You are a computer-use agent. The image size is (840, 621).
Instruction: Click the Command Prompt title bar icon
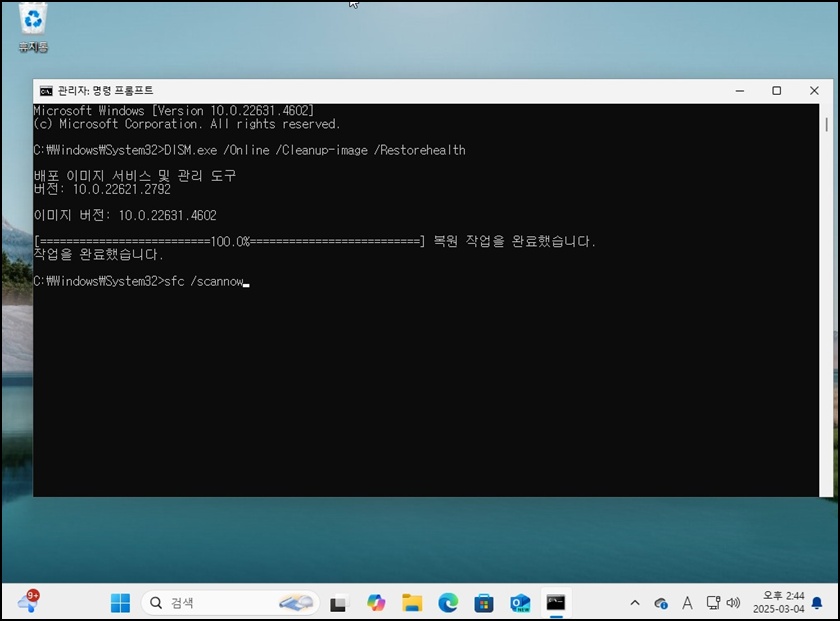[x=46, y=91]
